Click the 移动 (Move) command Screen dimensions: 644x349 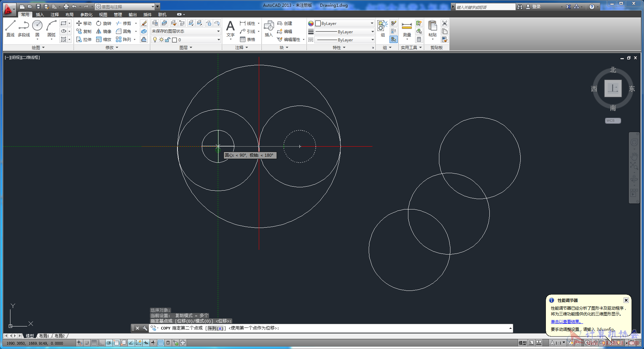[x=84, y=23]
